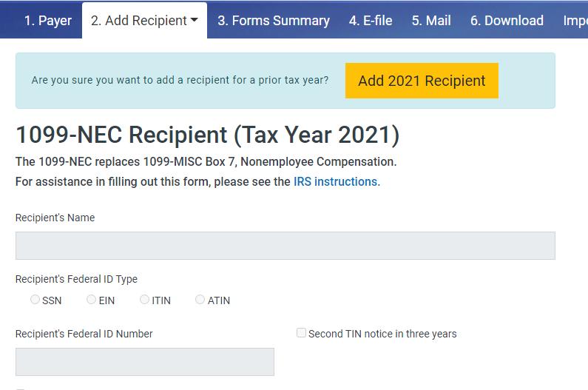This screenshot has height=390, width=588.
Task: Open the Payer step tab
Action: [x=48, y=21]
